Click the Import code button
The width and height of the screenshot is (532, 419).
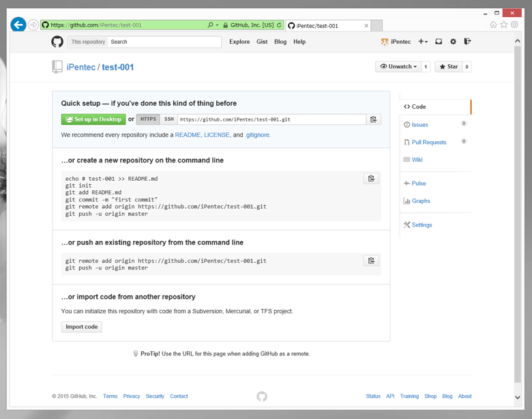pyautogui.click(x=81, y=327)
